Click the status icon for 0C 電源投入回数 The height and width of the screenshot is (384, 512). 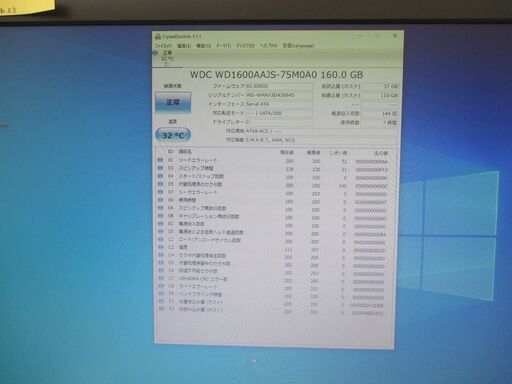161,224
